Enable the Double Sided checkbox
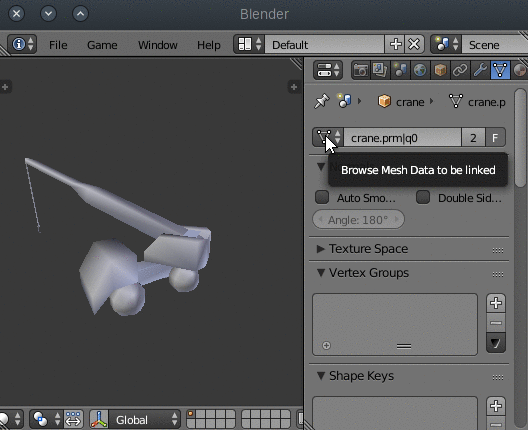 point(423,197)
